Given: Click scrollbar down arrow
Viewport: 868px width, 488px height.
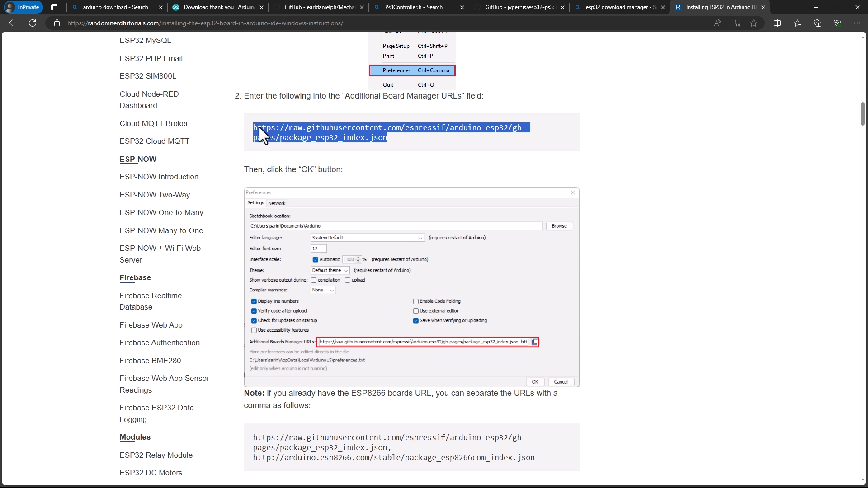Looking at the screenshot, I should point(863,479).
